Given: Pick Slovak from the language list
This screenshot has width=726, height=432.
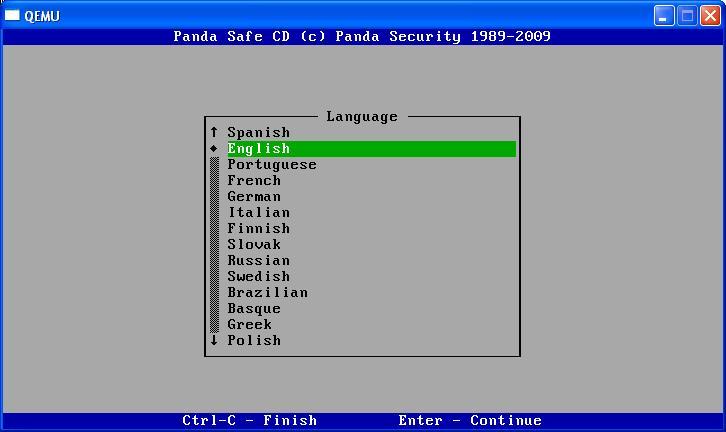Looking at the screenshot, I should [254, 245].
